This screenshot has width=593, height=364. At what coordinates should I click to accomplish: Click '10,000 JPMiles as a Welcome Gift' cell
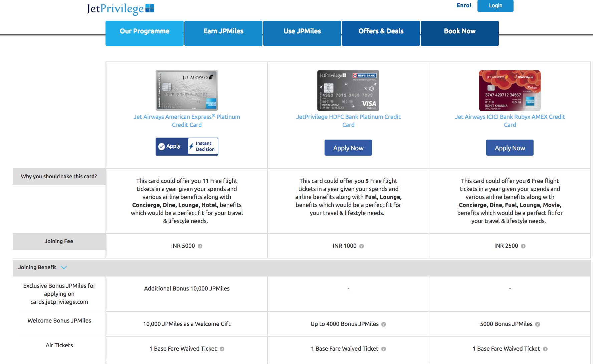coord(187,324)
